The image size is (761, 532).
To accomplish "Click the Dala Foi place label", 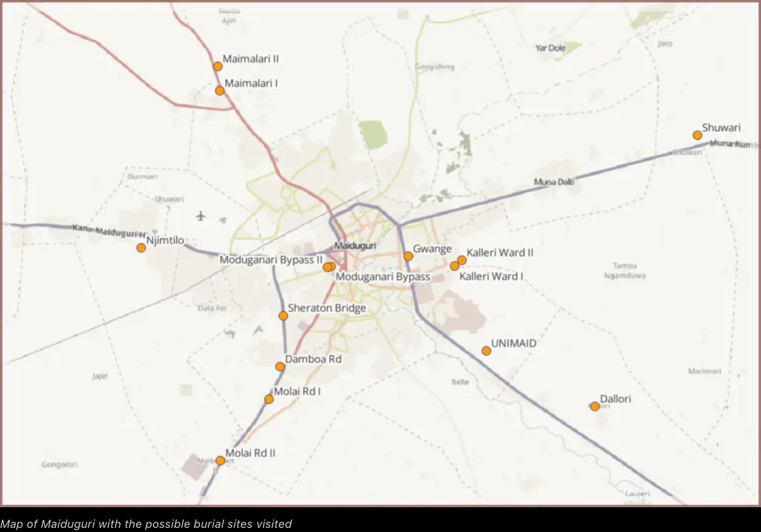I will 212,308.
